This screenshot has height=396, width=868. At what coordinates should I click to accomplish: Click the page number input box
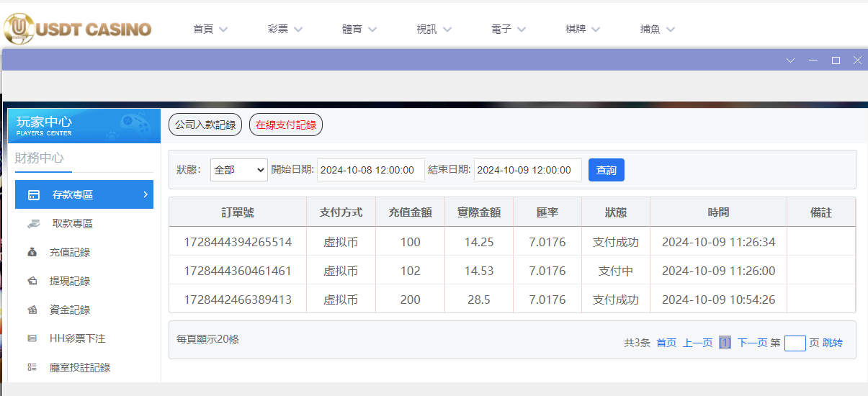coord(795,343)
